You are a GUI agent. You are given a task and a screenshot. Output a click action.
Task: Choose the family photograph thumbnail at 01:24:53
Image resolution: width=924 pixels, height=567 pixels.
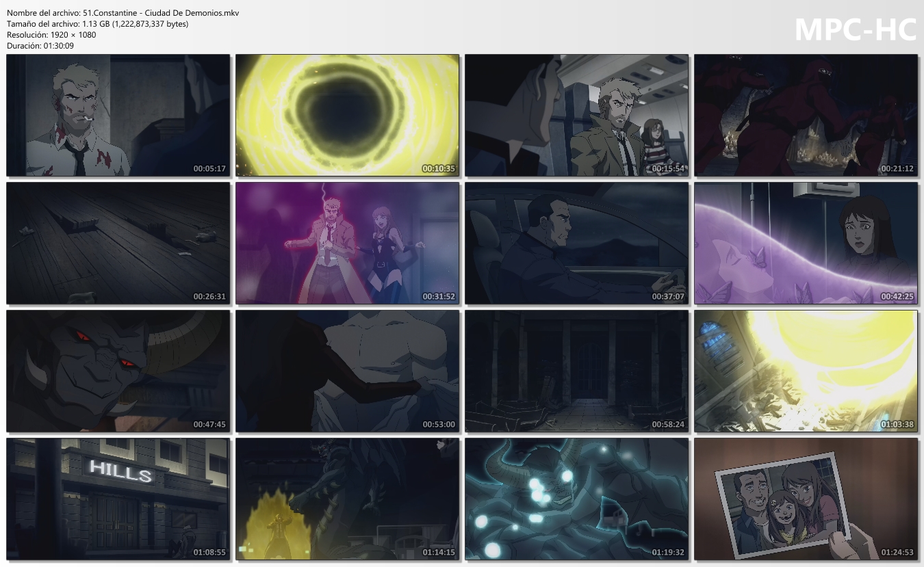[x=806, y=499]
